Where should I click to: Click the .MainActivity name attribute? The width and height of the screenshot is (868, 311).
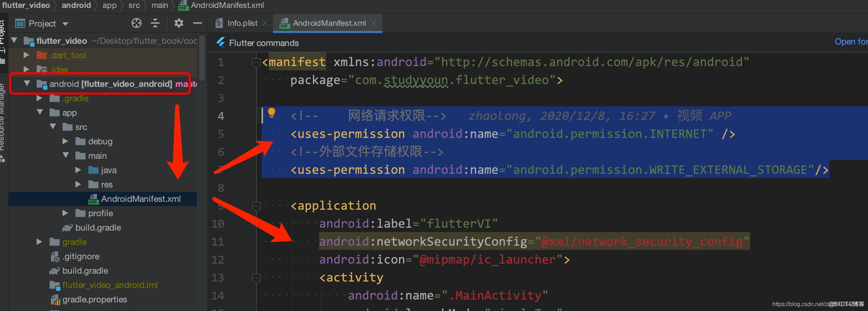pos(448,296)
